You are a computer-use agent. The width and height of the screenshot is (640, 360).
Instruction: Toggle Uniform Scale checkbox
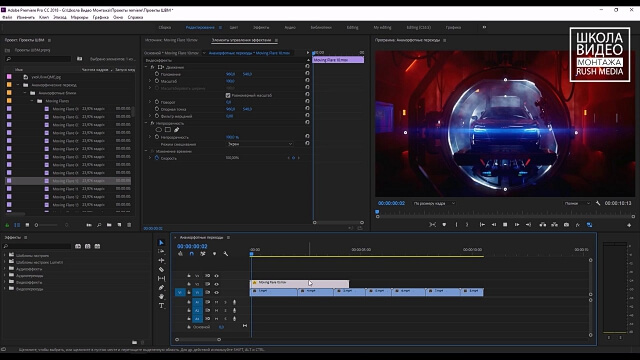point(228,95)
